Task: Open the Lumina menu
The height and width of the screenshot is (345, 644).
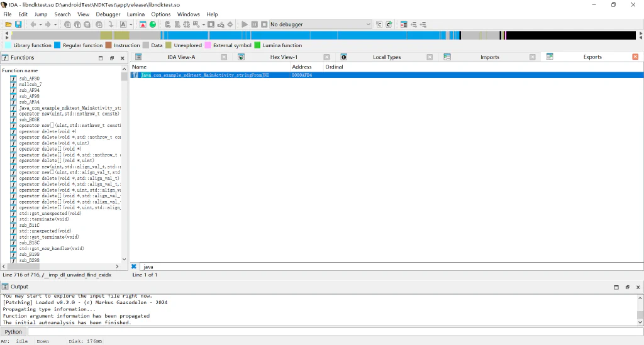Action: click(x=136, y=14)
